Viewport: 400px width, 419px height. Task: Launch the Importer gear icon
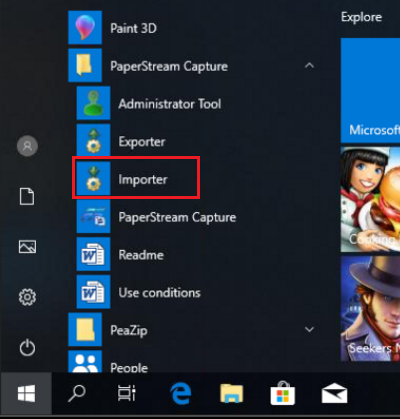point(93,178)
